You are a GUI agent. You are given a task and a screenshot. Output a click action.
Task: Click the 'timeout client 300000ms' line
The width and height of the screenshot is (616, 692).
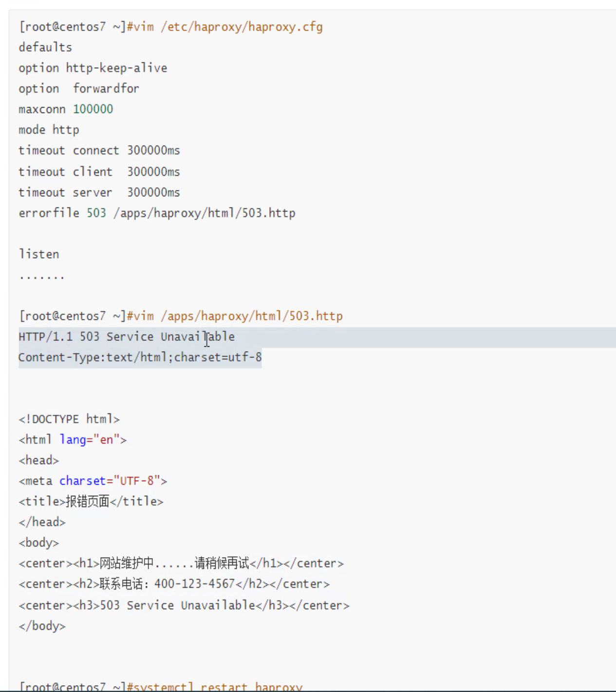pos(99,172)
